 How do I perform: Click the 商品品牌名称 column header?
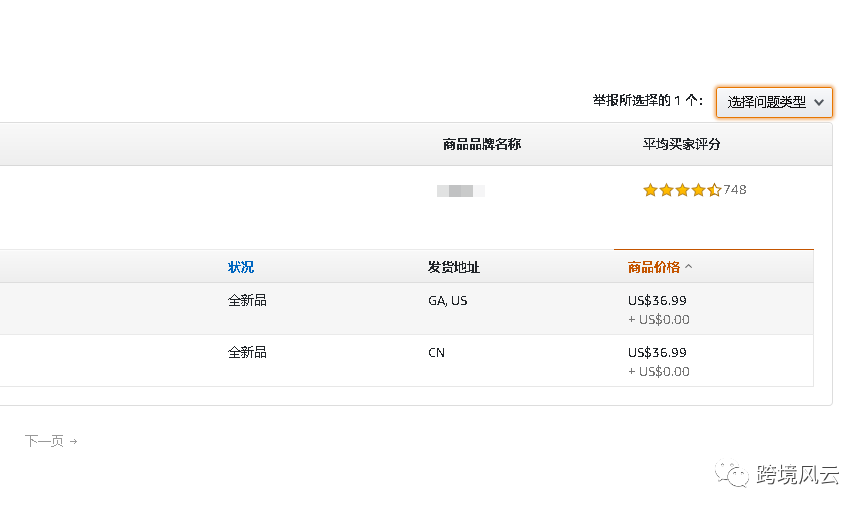point(482,144)
